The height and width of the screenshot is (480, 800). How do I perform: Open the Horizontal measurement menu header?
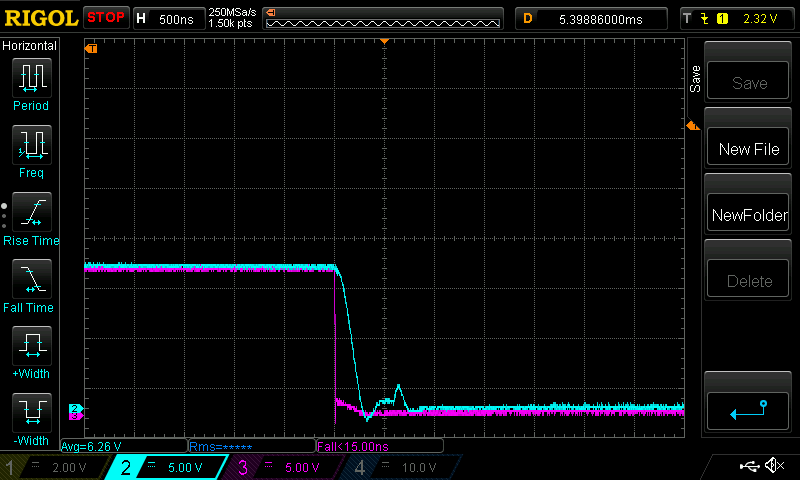click(x=30, y=46)
